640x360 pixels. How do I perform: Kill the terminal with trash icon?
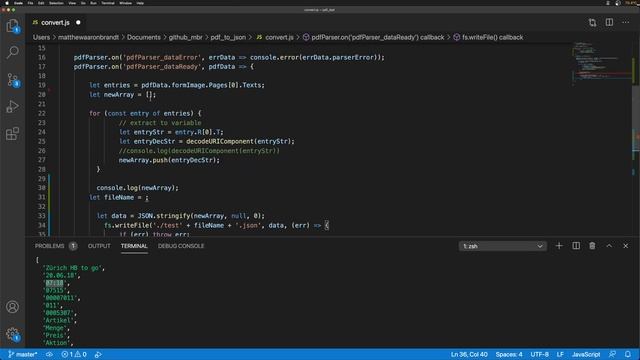[592, 246]
